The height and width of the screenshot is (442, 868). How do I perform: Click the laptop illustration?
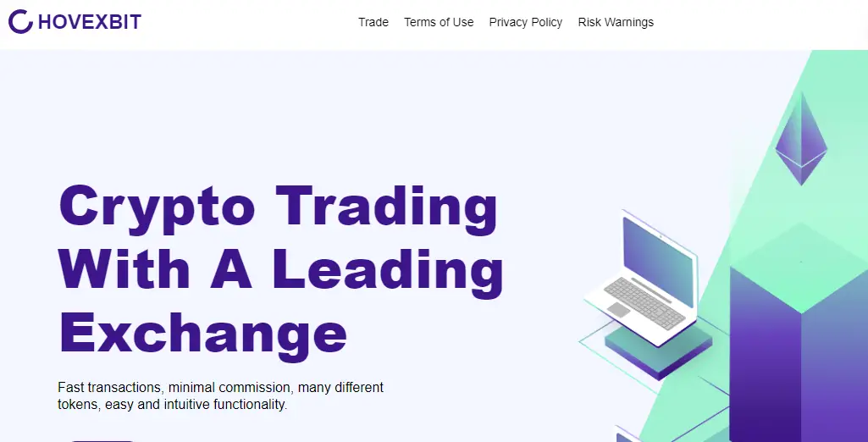[x=642, y=279]
